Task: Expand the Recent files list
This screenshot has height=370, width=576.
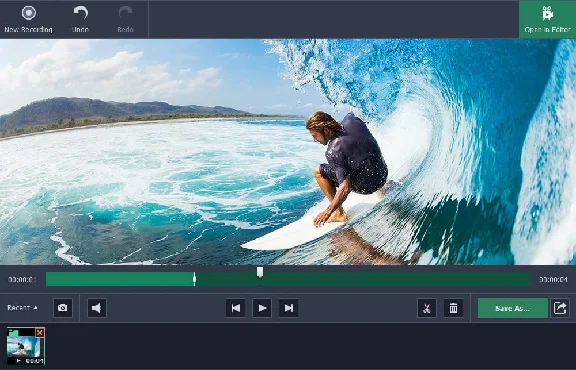Action: pyautogui.click(x=22, y=308)
